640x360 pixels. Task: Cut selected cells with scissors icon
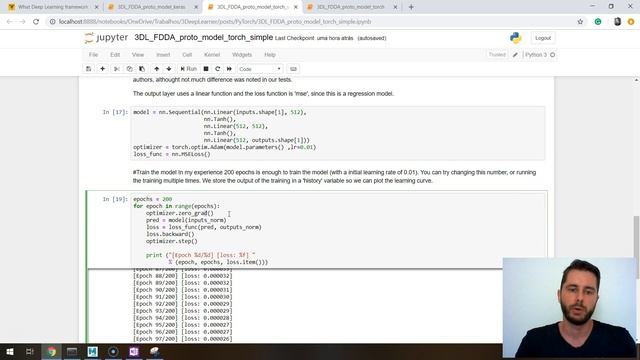click(117, 69)
